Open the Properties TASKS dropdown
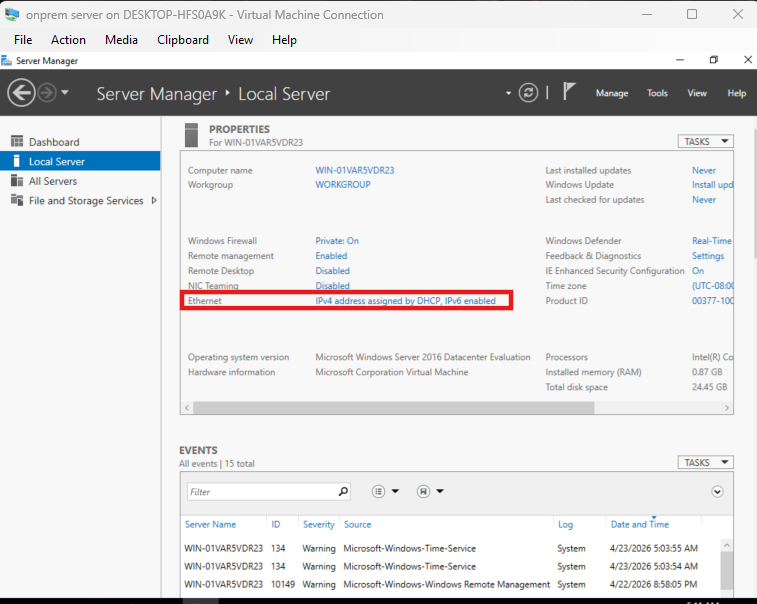 click(705, 142)
